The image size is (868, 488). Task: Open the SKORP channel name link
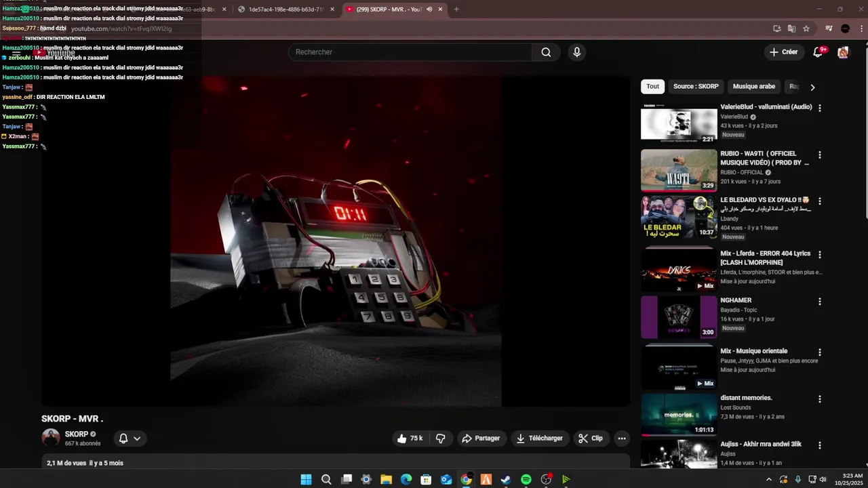pos(77,434)
